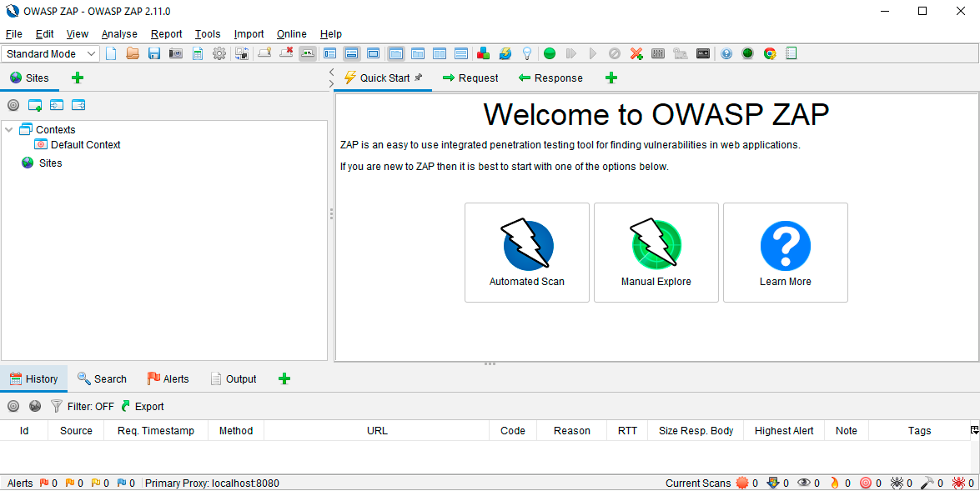Collapse the Contexts tree node
The image size is (980, 491).
pos(9,129)
